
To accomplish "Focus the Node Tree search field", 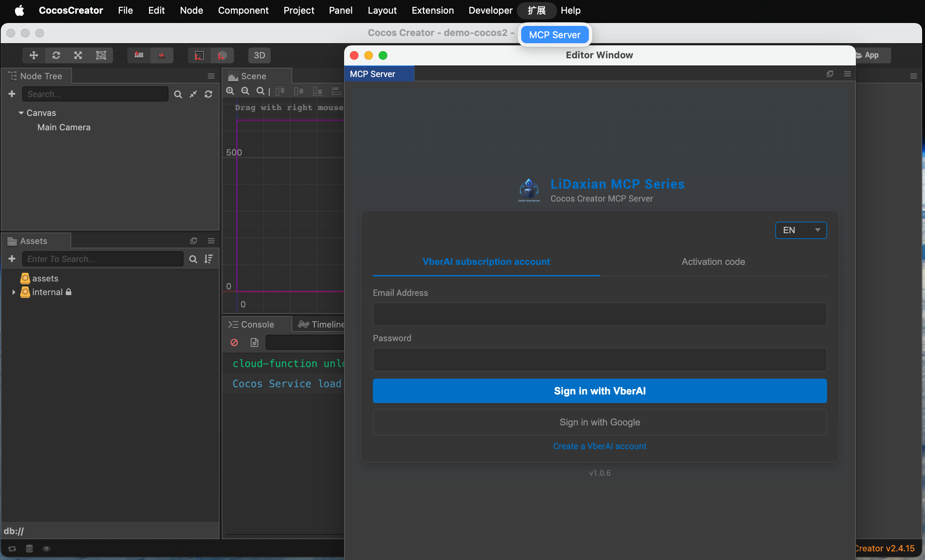I will [x=95, y=94].
